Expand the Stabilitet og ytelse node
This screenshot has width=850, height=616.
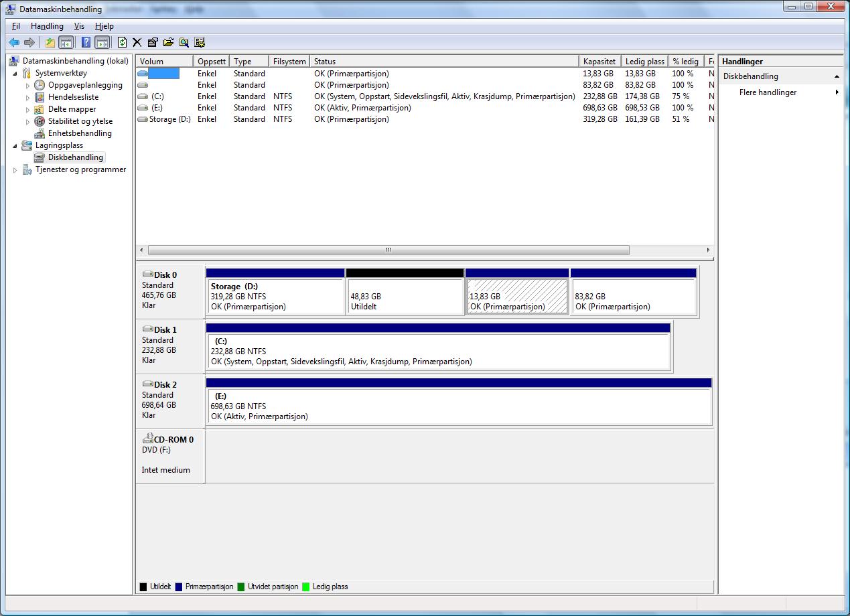point(28,122)
